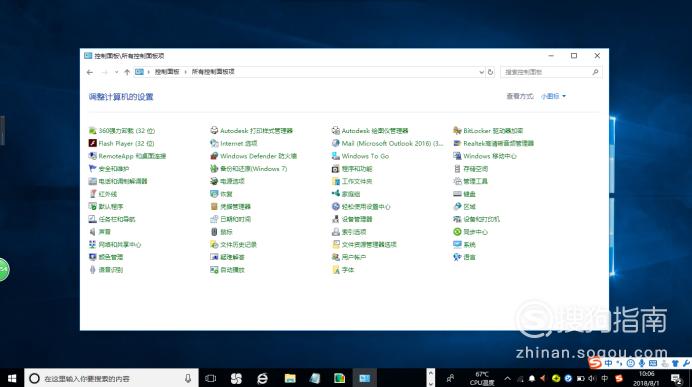Screen dimensions: 692x387
Task: Open 红外线 settings
Action: click(102, 194)
